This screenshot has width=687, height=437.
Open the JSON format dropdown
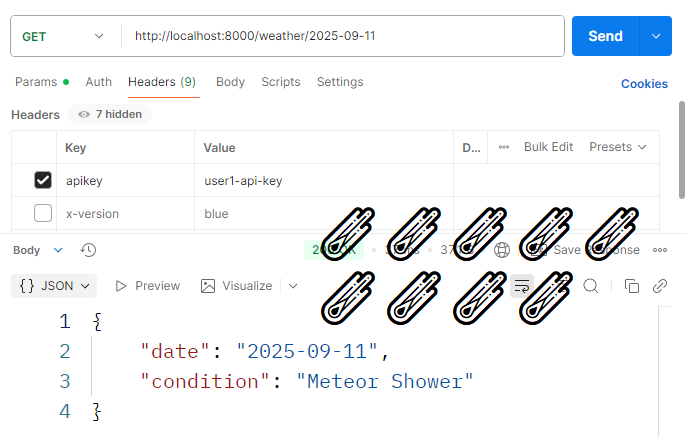pyautogui.click(x=54, y=286)
